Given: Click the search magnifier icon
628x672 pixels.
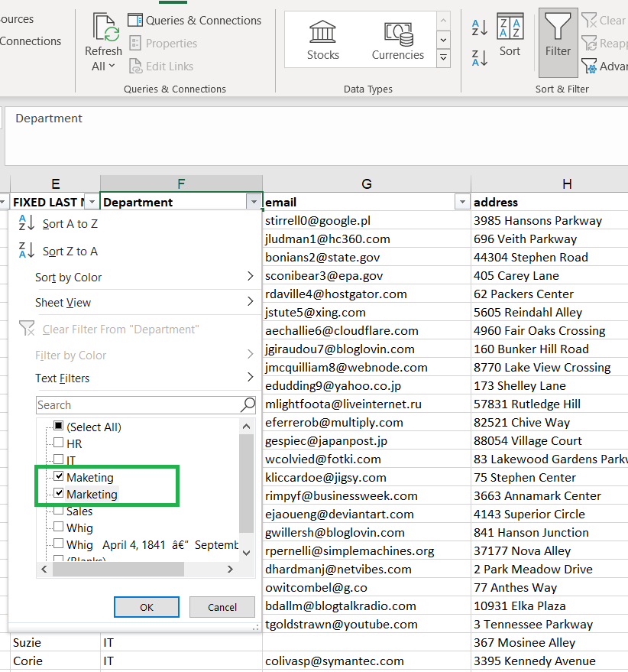Looking at the screenshot, I should 248,404.
